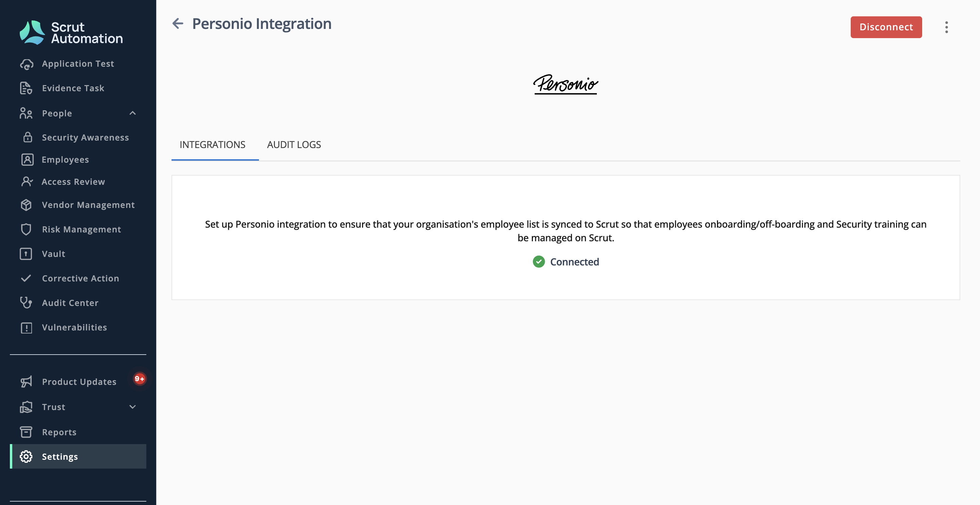The height and width of the screenshot is (505, 980).
Task: Click the Product Updates megaphone icon
Action: pyautogui.click(x=26, y=382)
